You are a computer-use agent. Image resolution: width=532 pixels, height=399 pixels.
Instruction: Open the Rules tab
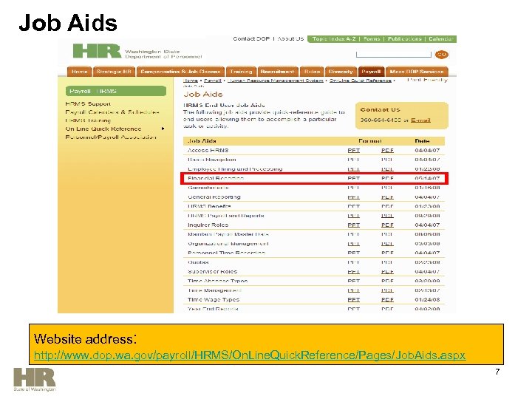coord(312,72)
